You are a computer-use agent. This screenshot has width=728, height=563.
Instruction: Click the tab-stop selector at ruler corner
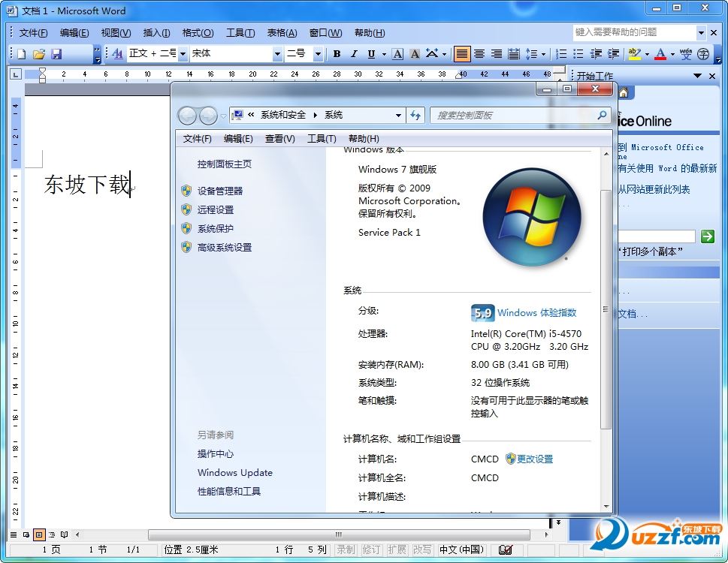(16, 74)
